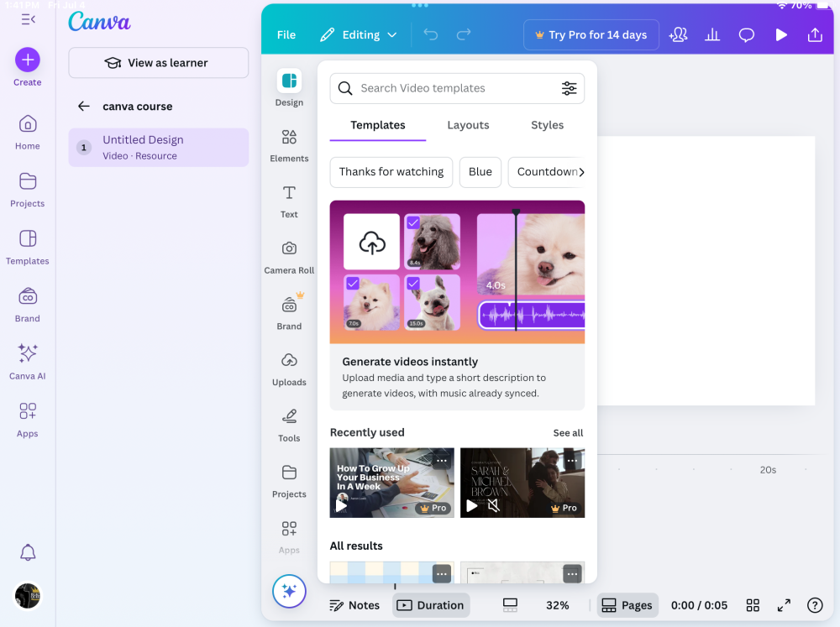Open the Elements panel icon
The image size is (840, 627).
289,138
